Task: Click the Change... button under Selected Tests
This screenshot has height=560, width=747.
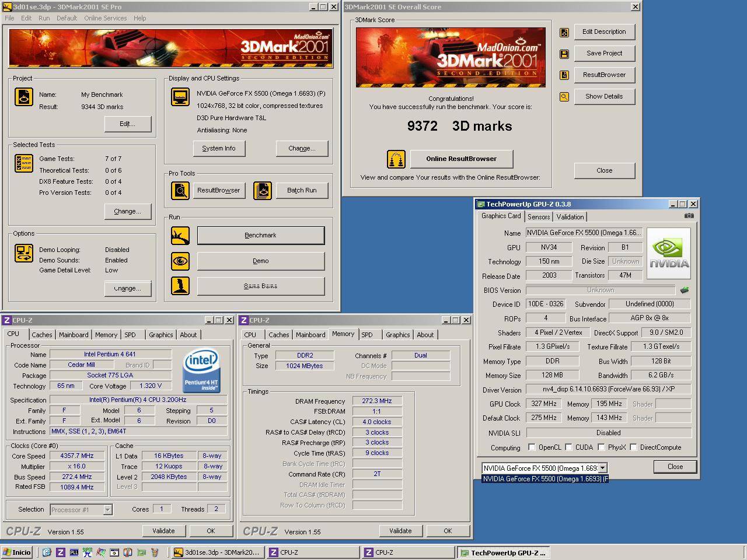Action: click(128, 211)
